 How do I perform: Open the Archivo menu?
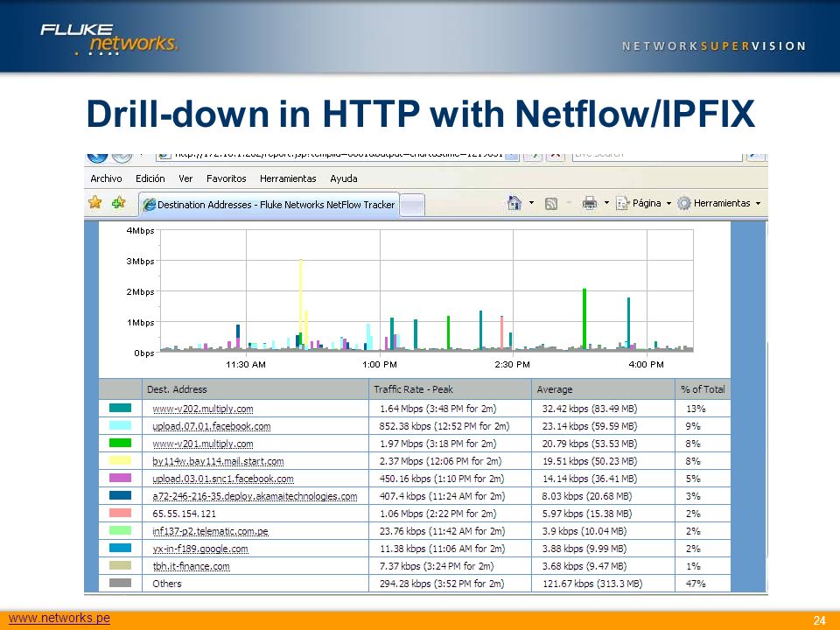click(x=106, y=178)
